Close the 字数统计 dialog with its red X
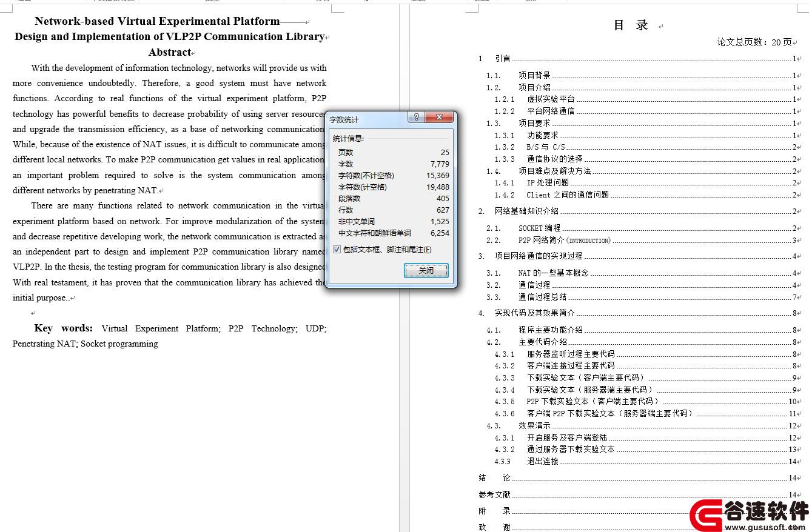 coord(439,118)
